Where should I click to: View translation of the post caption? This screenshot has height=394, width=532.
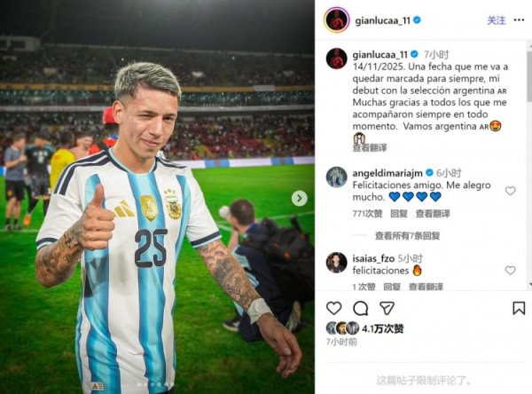pos(370,147)
